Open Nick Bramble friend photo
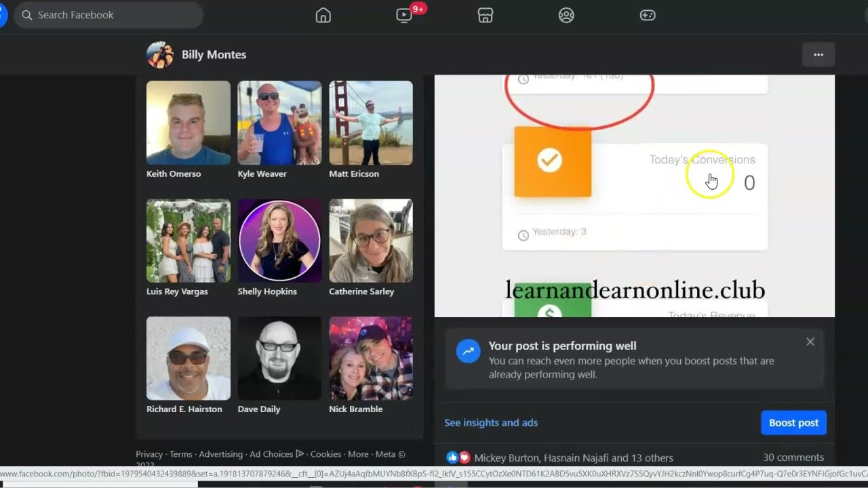The width and height of the screenshot is (868, 488). [x=371, y=359]
